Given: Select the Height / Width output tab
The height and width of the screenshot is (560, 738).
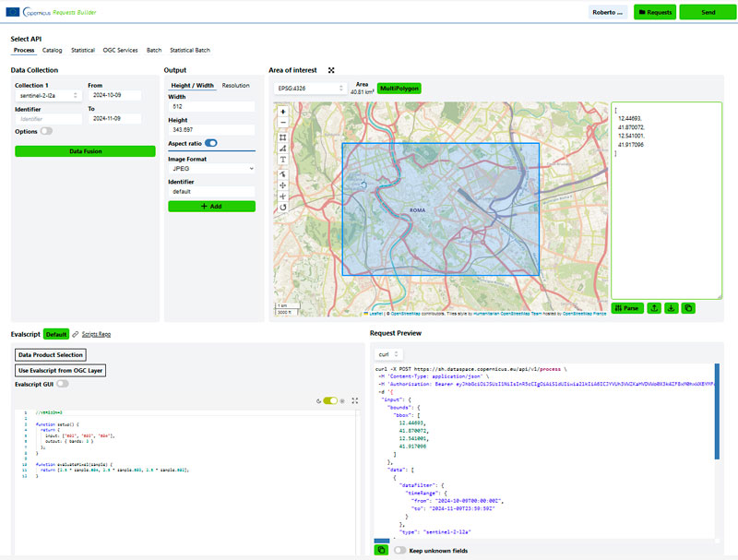Looking at the screenshot, I should pyautogui.click(x=193, y=86).
